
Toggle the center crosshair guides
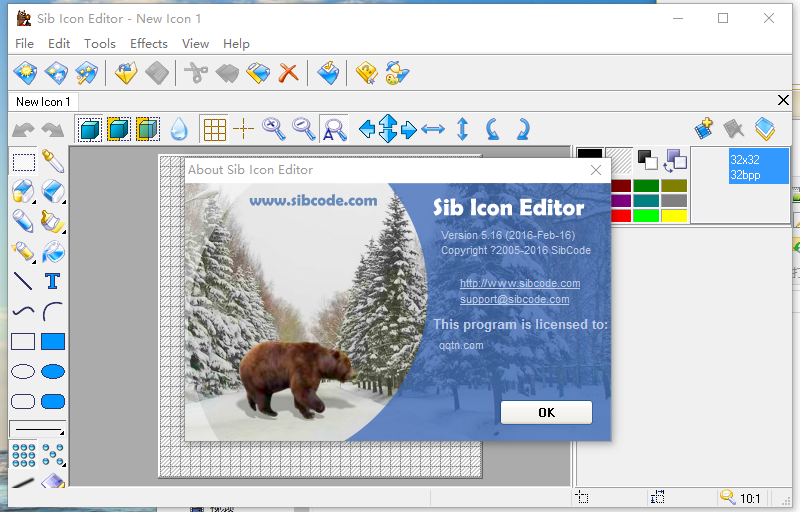pos(243,128)
